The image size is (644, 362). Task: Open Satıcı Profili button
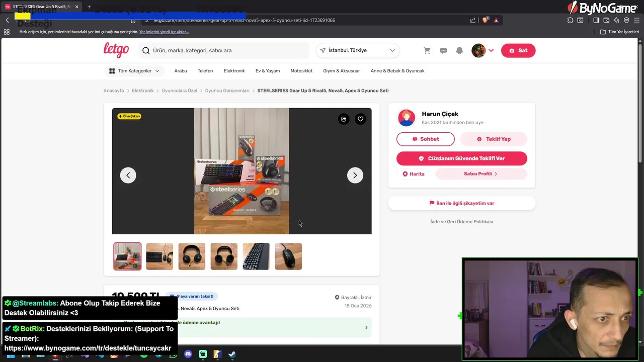[481, 174]
